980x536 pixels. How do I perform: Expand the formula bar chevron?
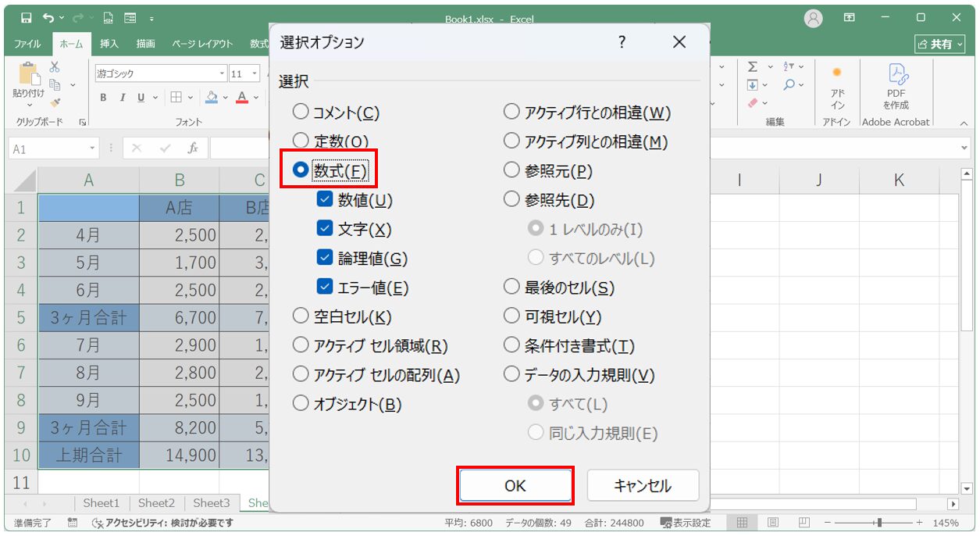coord(964,148)
